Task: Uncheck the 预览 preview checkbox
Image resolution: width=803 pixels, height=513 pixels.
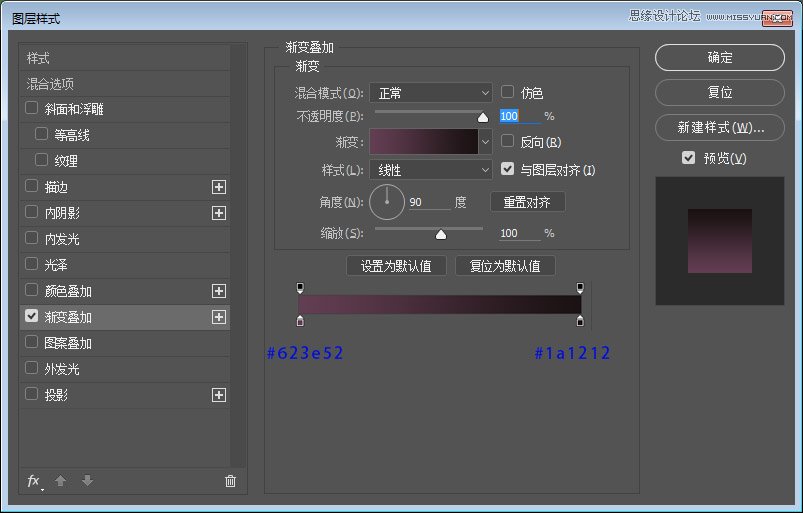Action: 688,158
